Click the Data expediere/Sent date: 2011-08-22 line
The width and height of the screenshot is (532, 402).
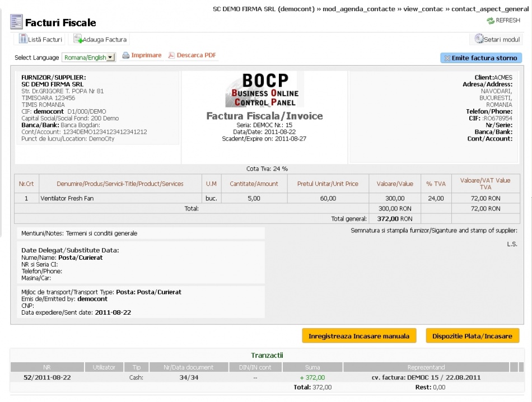(x=76, y=312)
